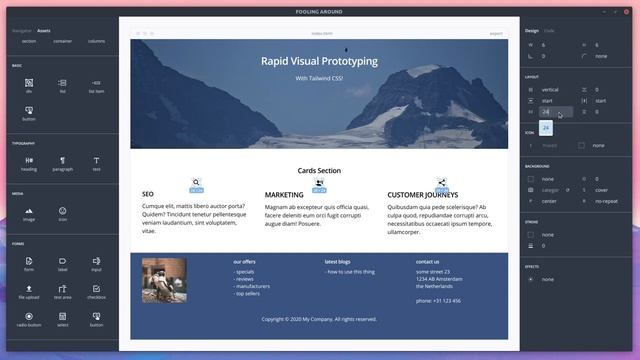The height and width of the screenshot is (360, 640).
Task: Click the stroke color swatch
Action: tap(531, 235)
